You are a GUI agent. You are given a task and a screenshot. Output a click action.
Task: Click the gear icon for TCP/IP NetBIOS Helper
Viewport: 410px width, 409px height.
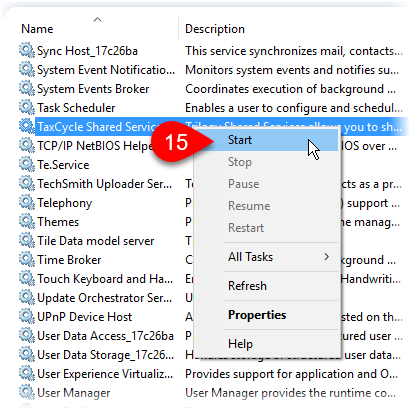coord(27,145)
